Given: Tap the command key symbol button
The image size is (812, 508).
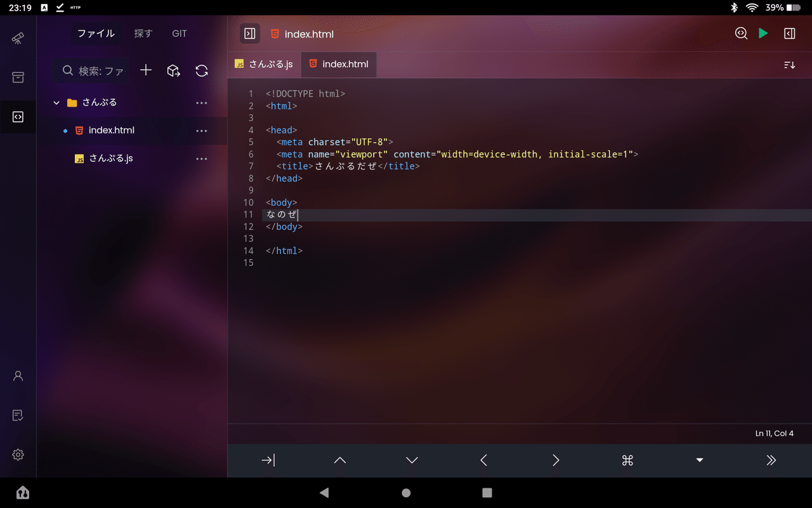Looking at the screenshot, I should (x=627, y=460).
